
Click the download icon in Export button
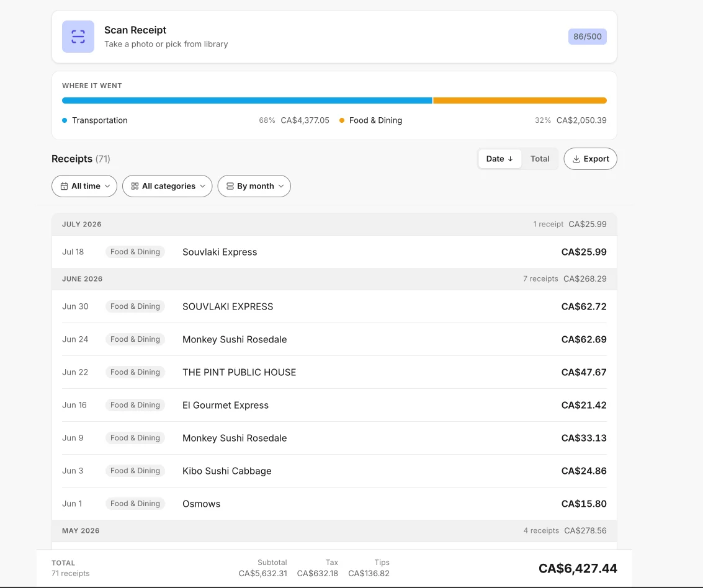coord(576,159)
